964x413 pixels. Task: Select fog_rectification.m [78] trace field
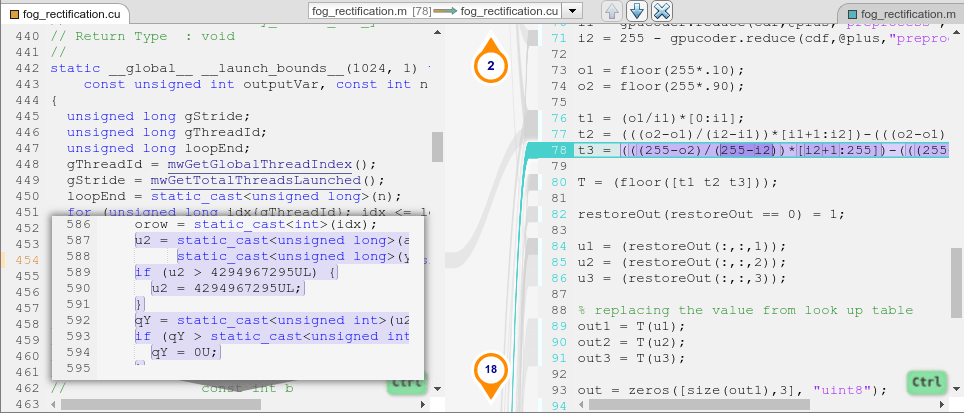point(435,11)
